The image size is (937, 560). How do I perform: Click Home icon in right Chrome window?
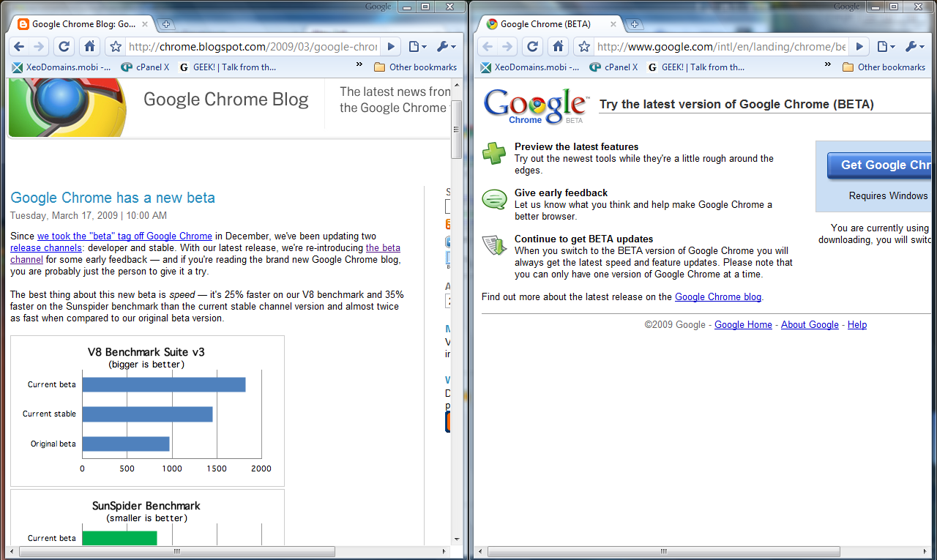click(558, 47)
